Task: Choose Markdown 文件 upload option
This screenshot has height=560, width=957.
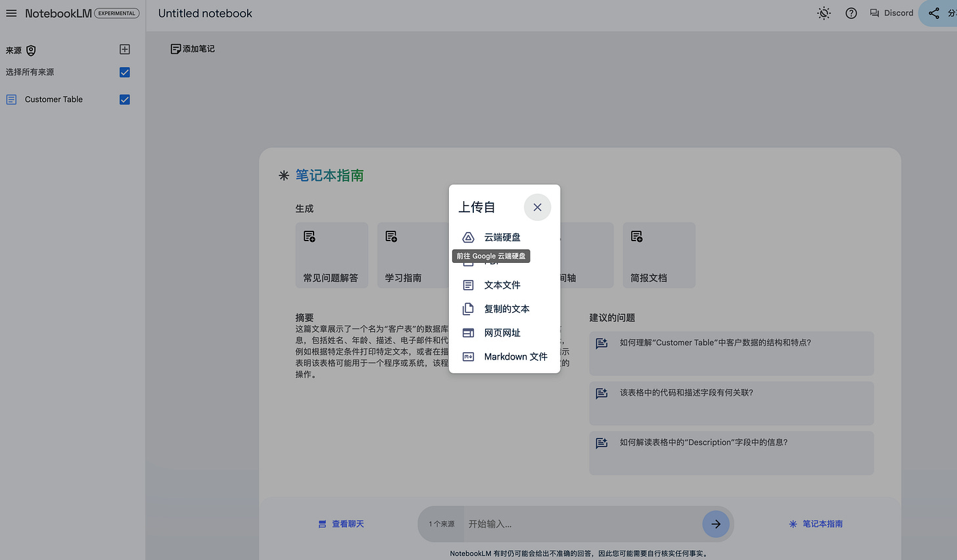Action: tap(504, 356)
